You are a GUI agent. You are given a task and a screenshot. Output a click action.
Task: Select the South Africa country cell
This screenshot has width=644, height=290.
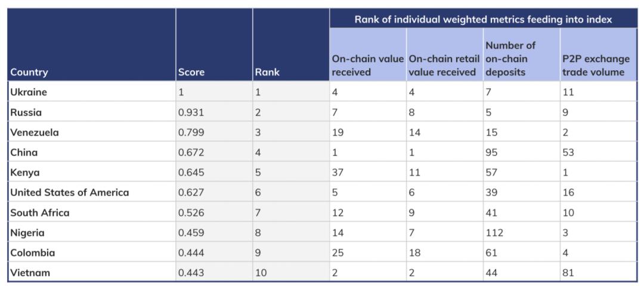(39, 213)
